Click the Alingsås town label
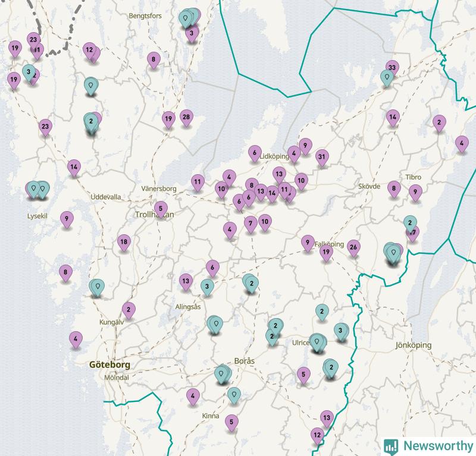 coord(188,307)
